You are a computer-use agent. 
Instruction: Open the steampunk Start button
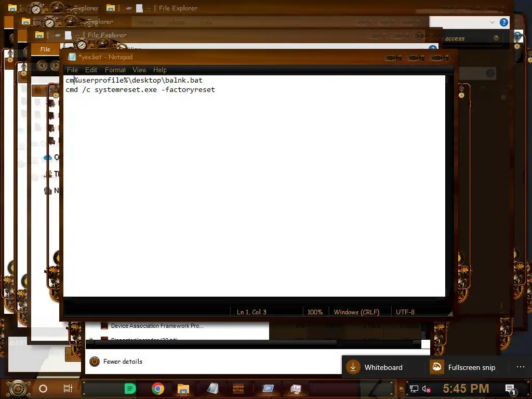coord(18,389)
